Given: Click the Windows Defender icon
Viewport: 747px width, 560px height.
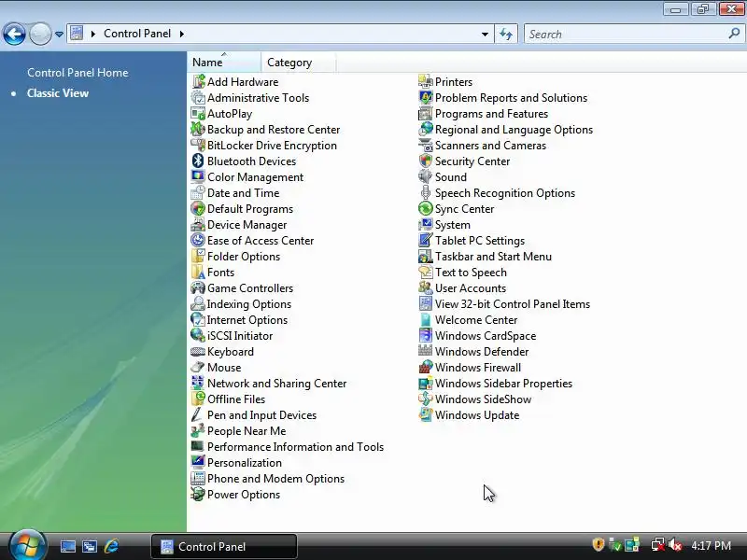Looking at the screenshot, I should [426, 352].
